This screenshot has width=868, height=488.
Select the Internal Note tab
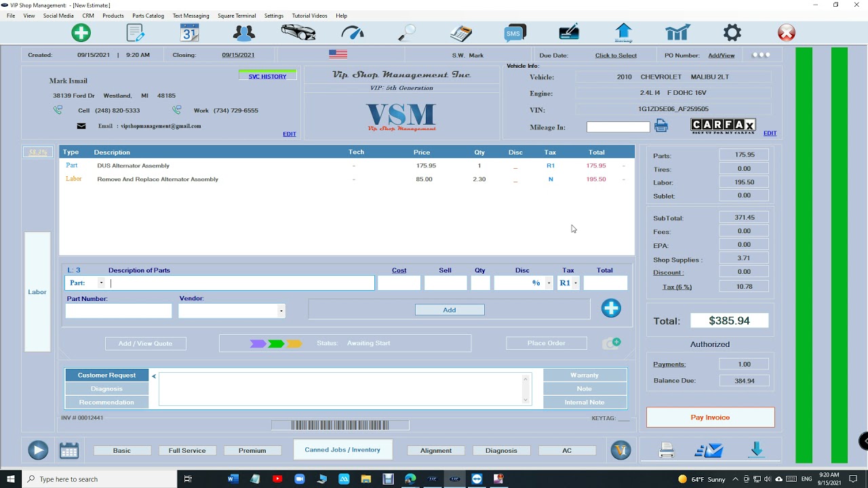(x=585, y=402)
